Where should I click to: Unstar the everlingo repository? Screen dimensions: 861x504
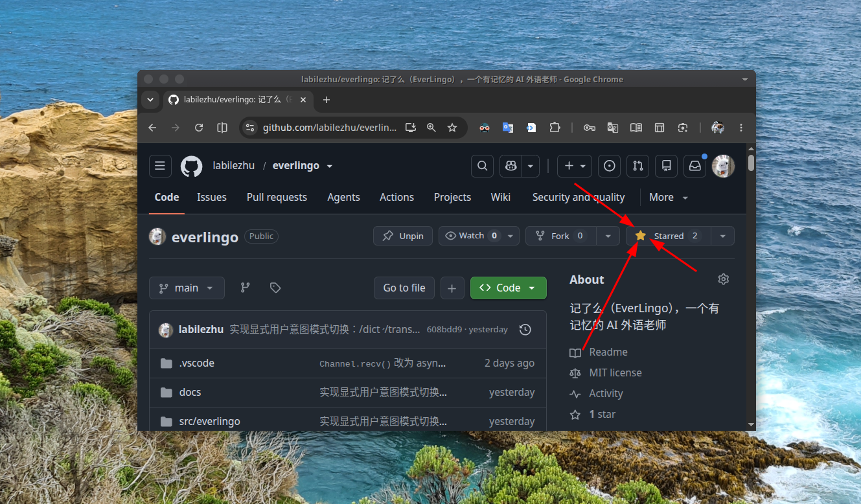pyautogui.click(x=669, y=236)
